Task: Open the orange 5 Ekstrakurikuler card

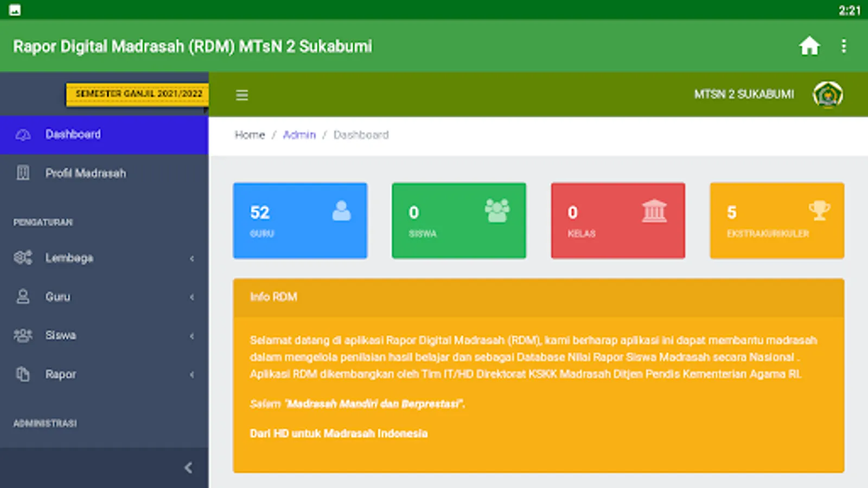Action: tap(777, 220)
